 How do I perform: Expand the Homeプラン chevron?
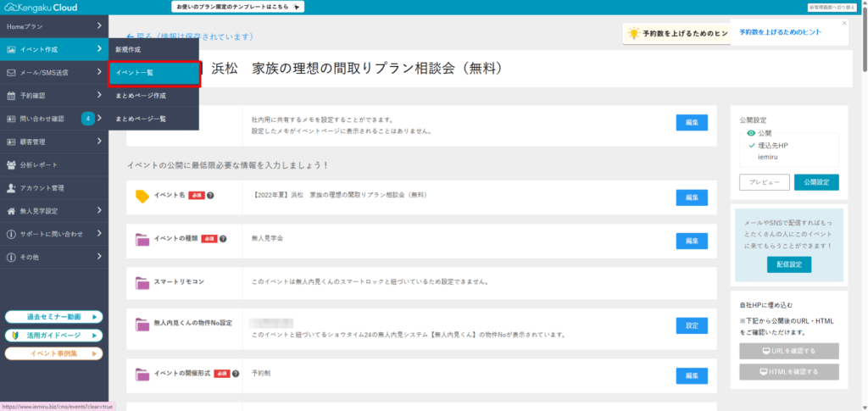99,26
